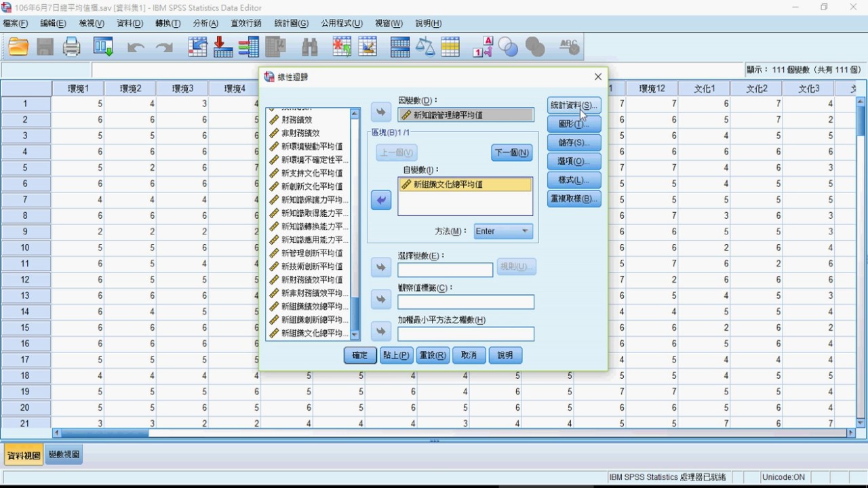868x488 pixels.
Task: Click the 圖形(T) Plots button
Action: [x=574, y=124]
